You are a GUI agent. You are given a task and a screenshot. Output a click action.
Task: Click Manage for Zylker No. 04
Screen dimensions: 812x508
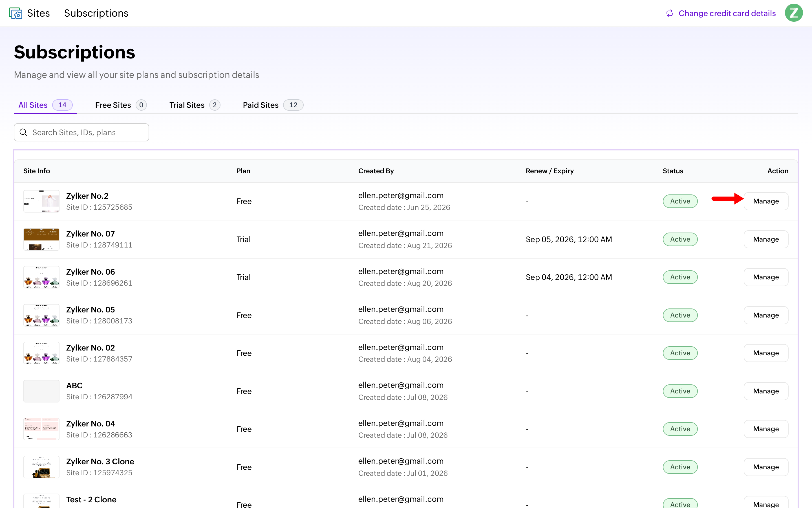[766, 429]
